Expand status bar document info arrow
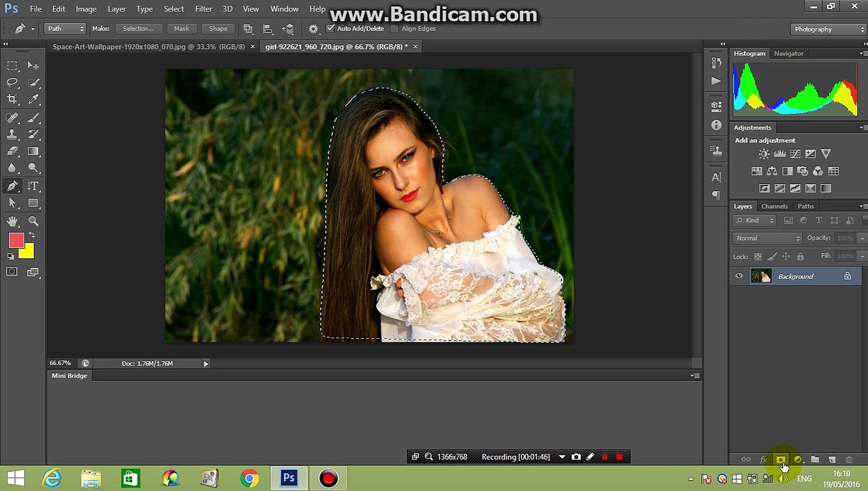 click(206, 363)
